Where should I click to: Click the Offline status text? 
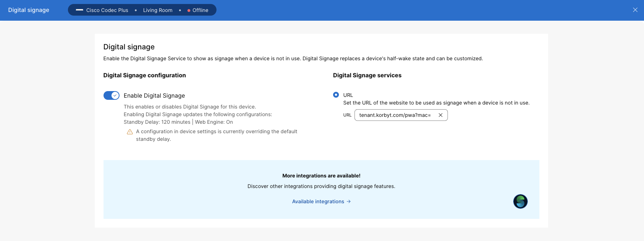tap(201, 10)
